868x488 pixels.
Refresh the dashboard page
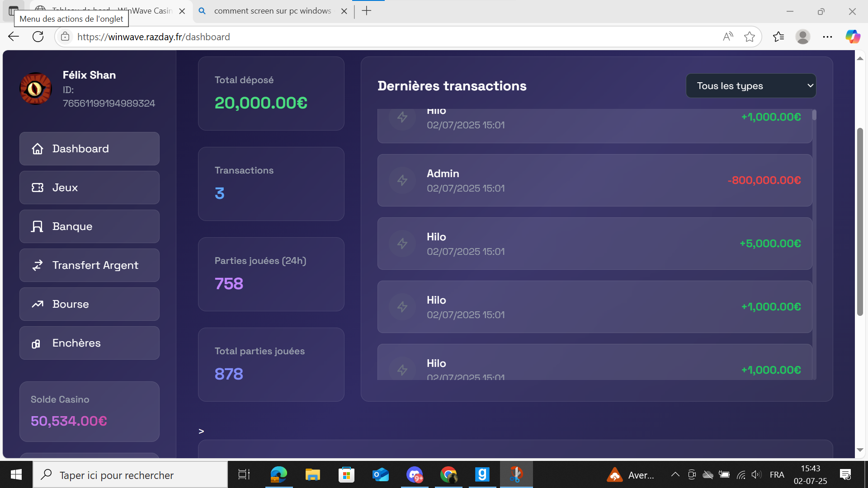click(x=38, y=37)
